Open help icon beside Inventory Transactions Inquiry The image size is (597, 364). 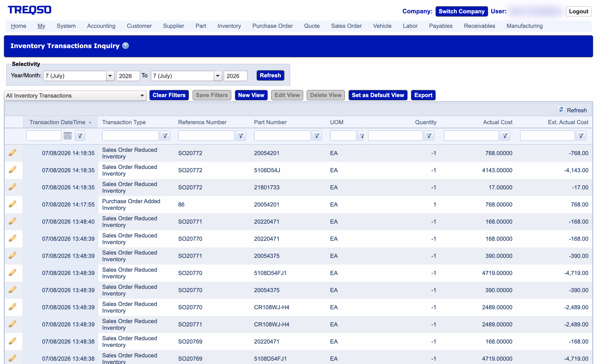(x=126, y=45)
